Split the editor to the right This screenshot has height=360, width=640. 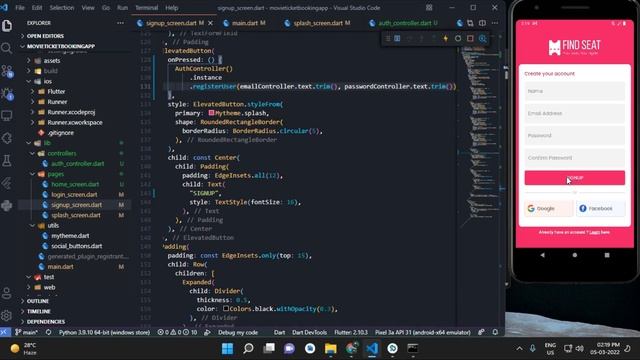click(x=482, y=23)
